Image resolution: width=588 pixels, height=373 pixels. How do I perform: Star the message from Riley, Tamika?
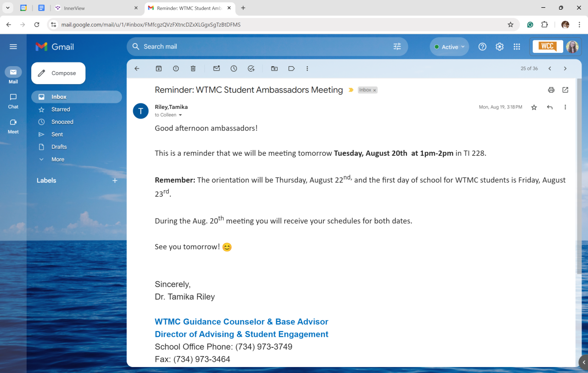pos(534,107)
